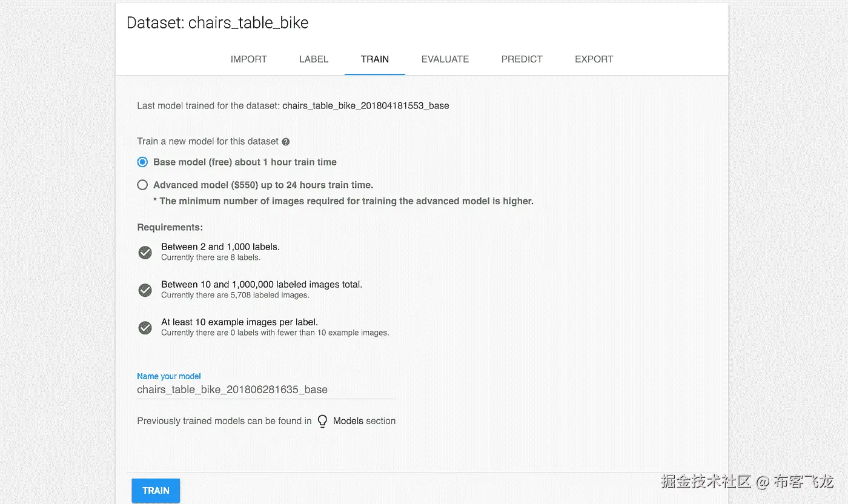Select the Advanced model radio button
This screenshot has height=504, width=848.
(142, 185)
